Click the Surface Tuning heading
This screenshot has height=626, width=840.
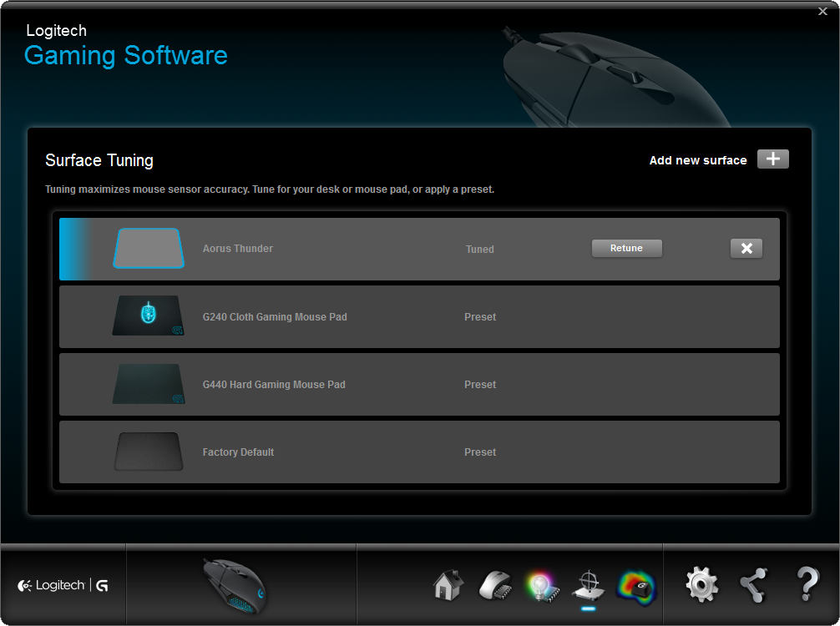pyautogui.click(x=99, y=160)
